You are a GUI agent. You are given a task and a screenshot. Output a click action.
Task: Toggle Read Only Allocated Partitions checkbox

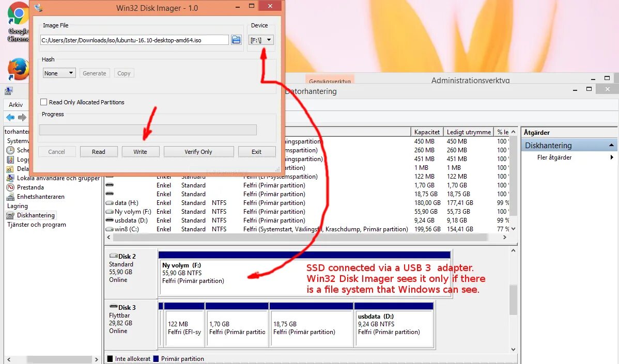[44, 102]
